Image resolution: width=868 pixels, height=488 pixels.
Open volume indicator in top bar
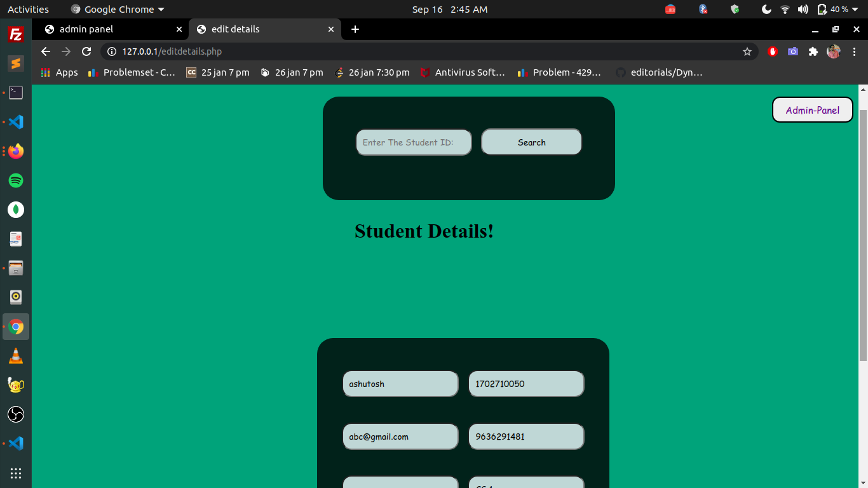803,9
